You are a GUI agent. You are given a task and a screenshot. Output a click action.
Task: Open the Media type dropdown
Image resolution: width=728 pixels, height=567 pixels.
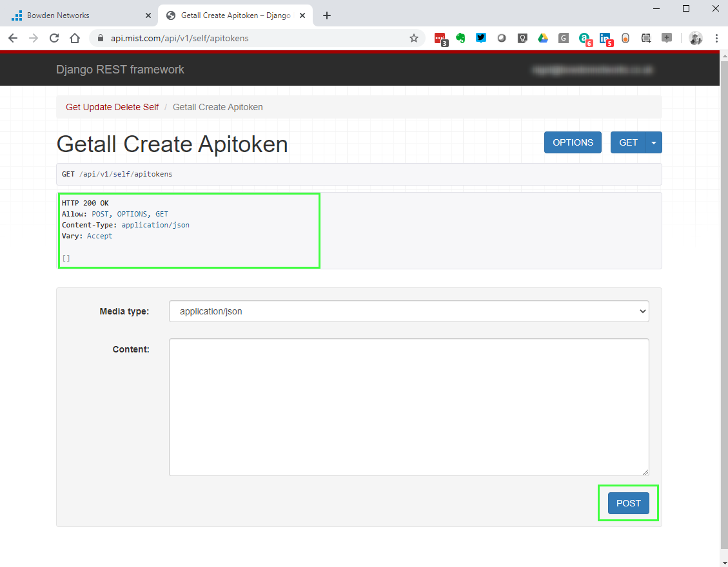(x=409, y=311)
